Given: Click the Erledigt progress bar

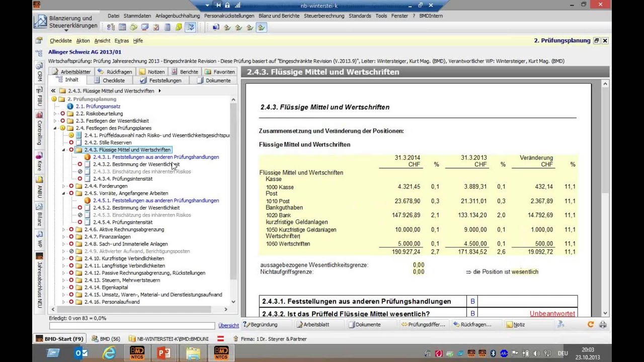Looking at the screenshot, I should tap(132, 326).
